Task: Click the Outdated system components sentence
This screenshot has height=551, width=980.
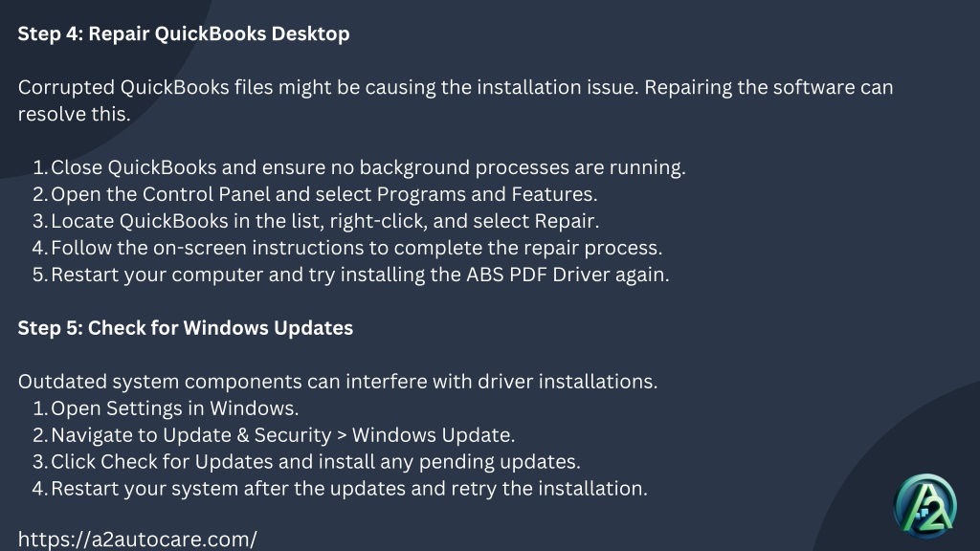Action: point(338,382)
